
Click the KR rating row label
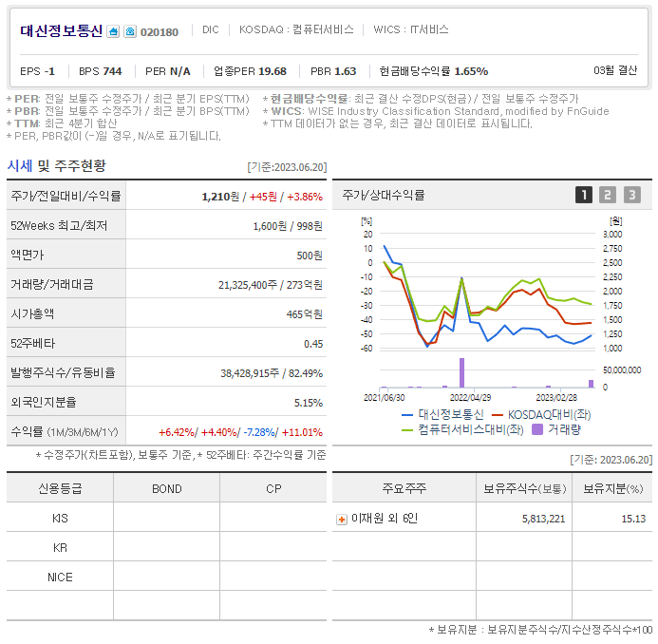coord(60,548)
